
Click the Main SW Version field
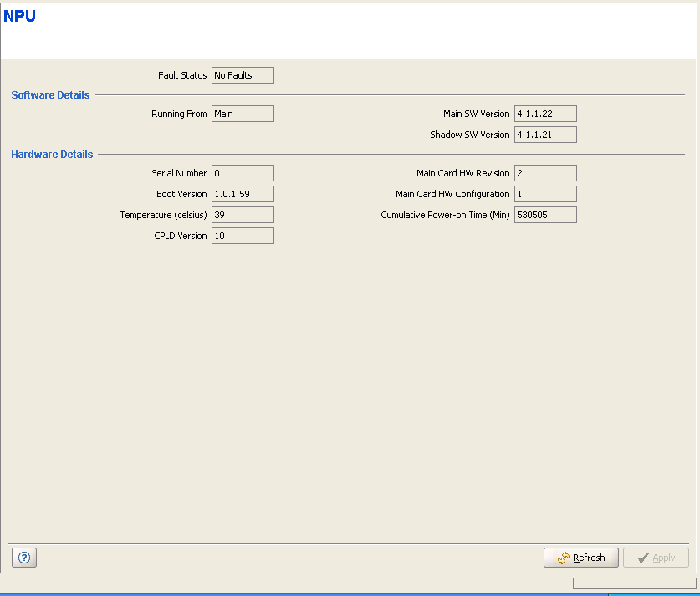click(545, 114)
